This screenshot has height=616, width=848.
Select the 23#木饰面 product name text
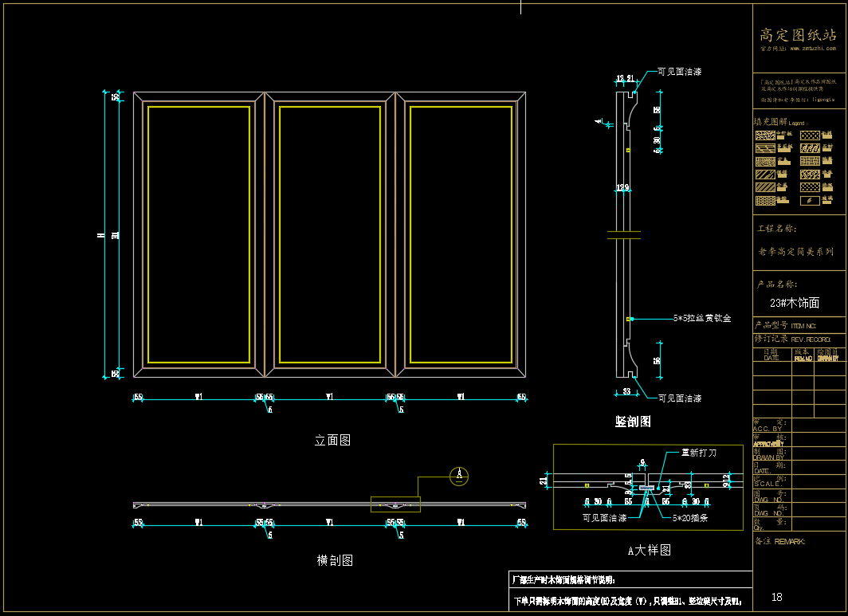(795, 303)
